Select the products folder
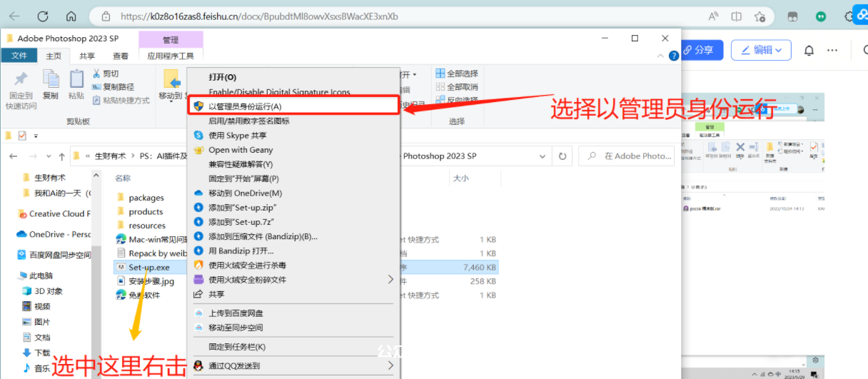The height and width of the screenshot is (379, 868). 146,212
